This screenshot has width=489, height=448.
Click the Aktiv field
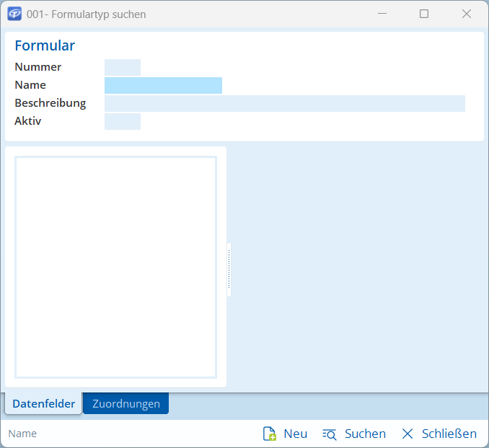coord(123,122)
